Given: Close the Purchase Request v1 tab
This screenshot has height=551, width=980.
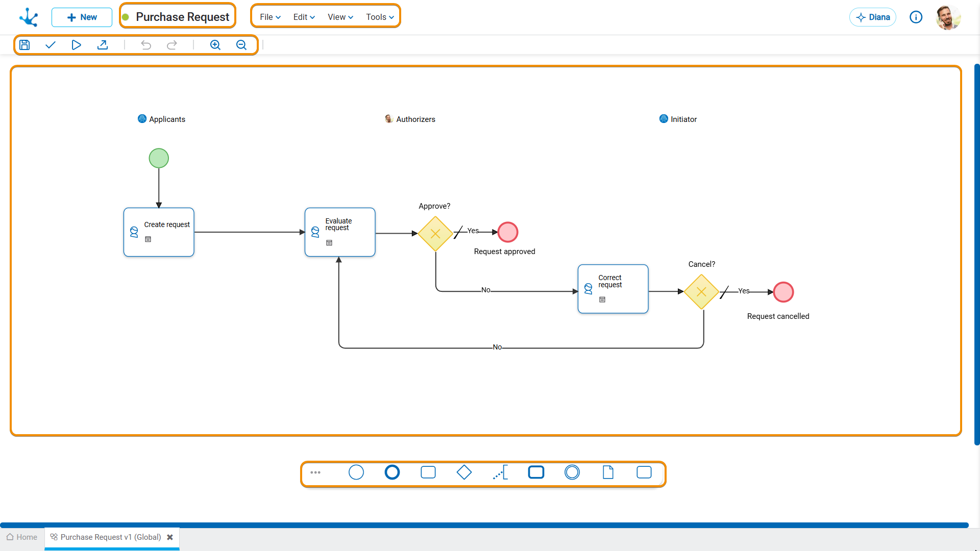Looking at the screenshot, I should pos(170,537).
